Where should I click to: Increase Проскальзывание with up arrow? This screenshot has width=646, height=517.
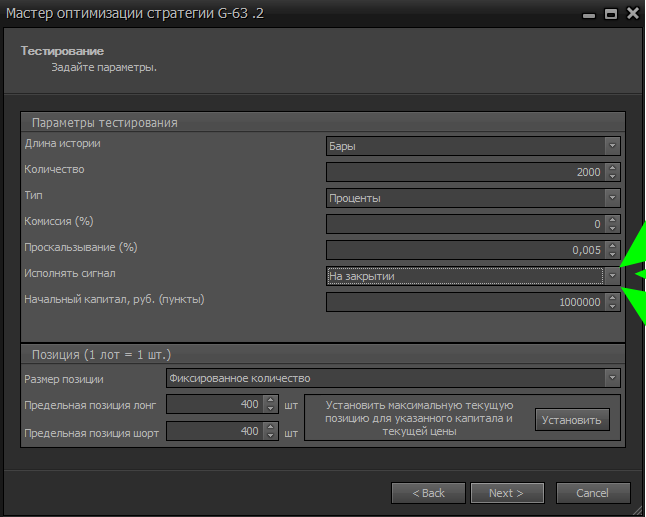click(612, 246)
